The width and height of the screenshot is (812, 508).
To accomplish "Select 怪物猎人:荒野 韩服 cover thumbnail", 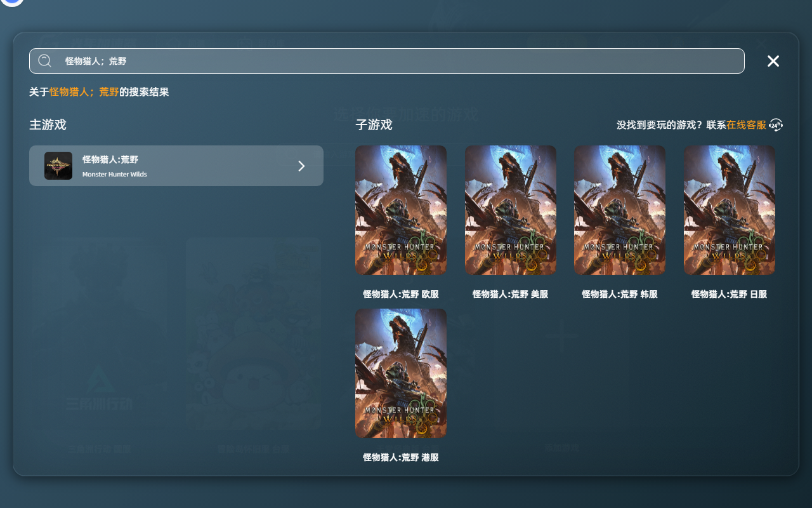I will pyautogui.click(x=620, y=210).
